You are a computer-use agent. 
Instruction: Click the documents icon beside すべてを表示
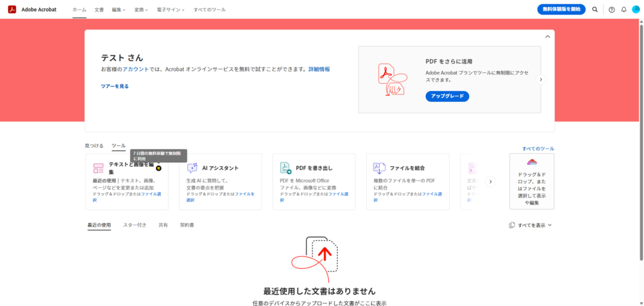coord(512,225)
